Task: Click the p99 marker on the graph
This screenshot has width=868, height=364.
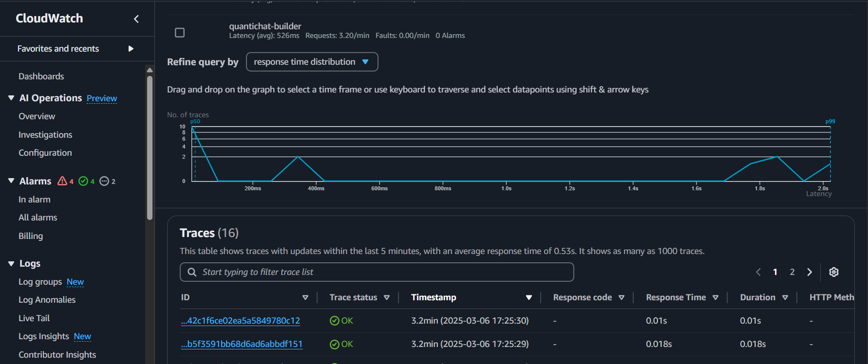Action: tap(830, 122)
